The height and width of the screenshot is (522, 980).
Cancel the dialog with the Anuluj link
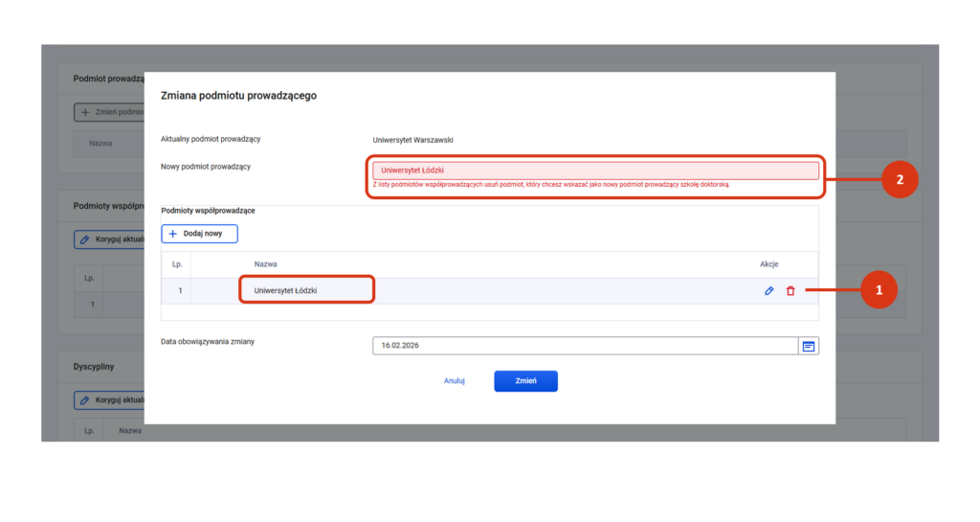click(x=455, y=381)
